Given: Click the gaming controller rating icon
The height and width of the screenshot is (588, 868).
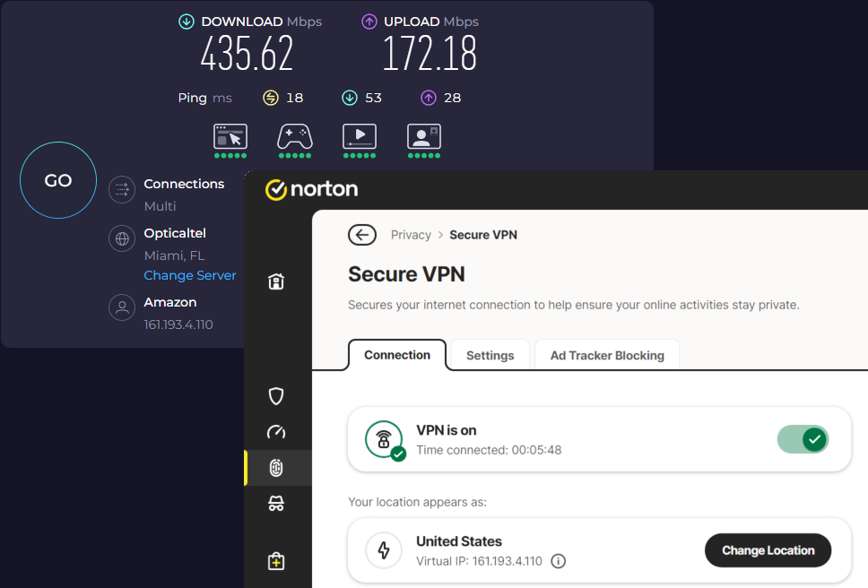Looking at the screenshot, I should (295, 136).
